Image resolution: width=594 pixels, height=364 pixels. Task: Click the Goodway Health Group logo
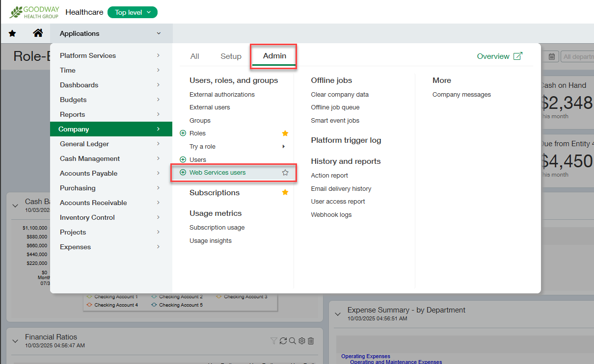tap(34, 12)
